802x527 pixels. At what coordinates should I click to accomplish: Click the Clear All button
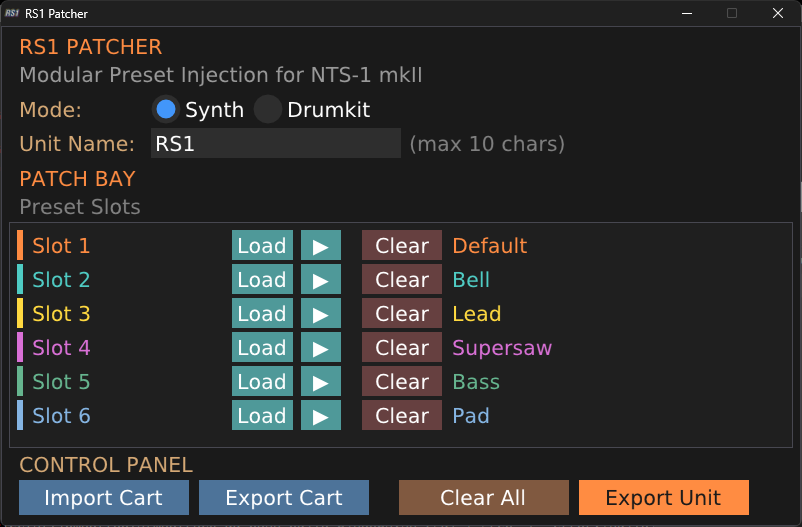click(484, 497)
